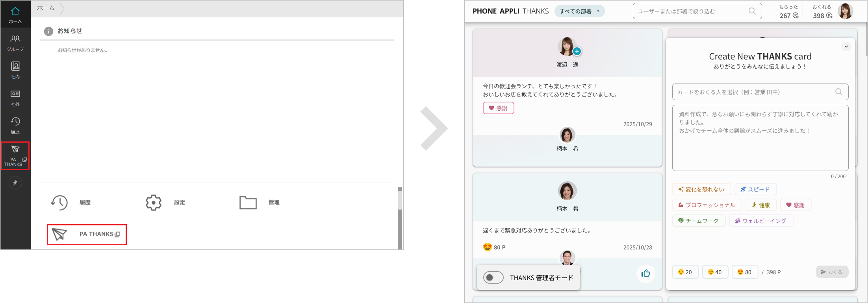
Task: Click the PA THANKS sidebar icon
Action: (15, 156)
